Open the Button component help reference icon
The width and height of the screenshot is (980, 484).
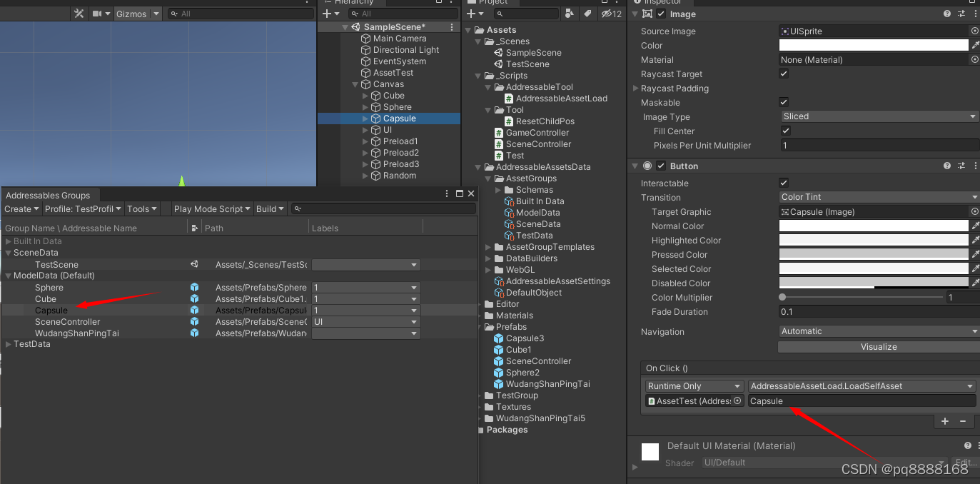(947, 166)
